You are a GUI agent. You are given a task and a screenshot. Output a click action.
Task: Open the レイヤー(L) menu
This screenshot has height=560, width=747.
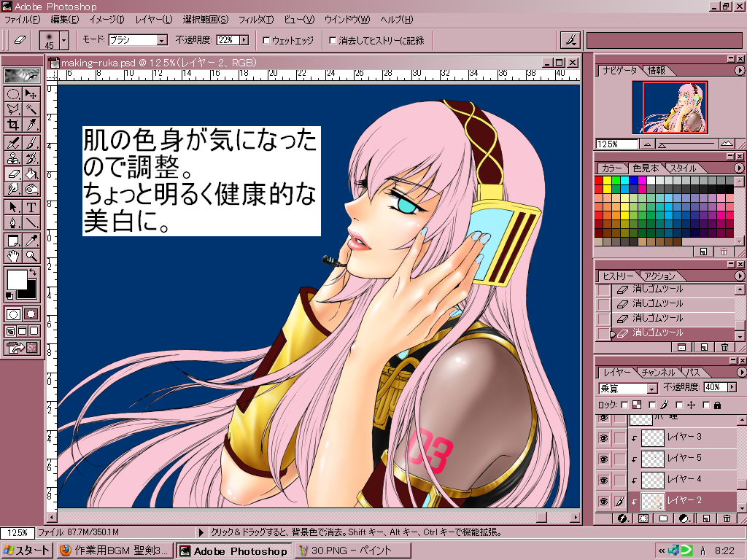tap(153, 20)
